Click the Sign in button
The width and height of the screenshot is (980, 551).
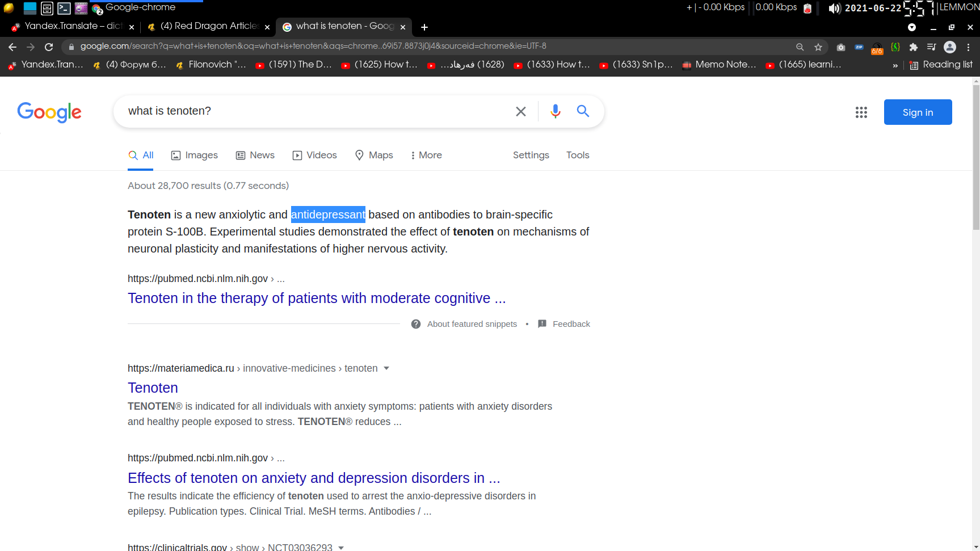click(918, 112)
